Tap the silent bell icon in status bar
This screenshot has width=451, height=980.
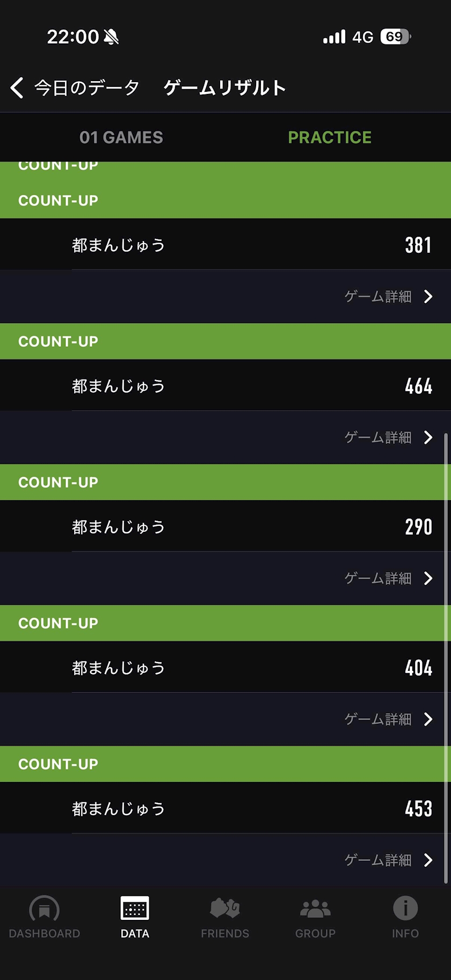[112, 36]
